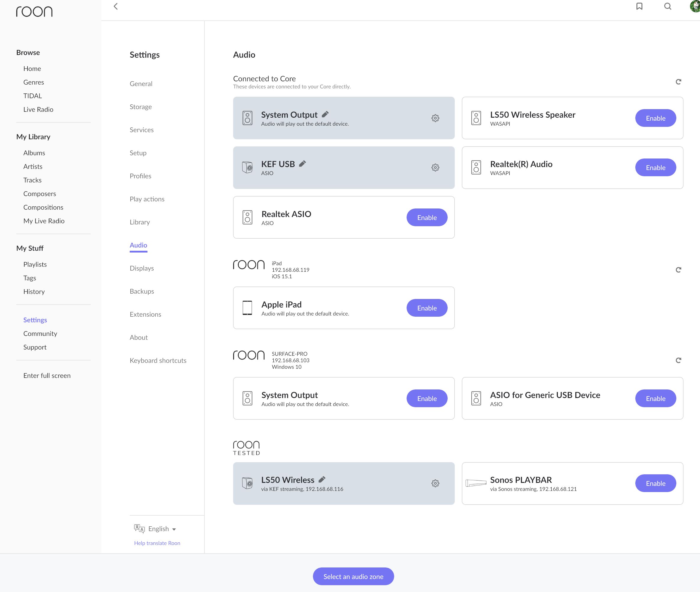The height and width of the screenshot is (592, 700).
Task: Edit the System Output name with the pencil icon
Action: pos(325,114)
